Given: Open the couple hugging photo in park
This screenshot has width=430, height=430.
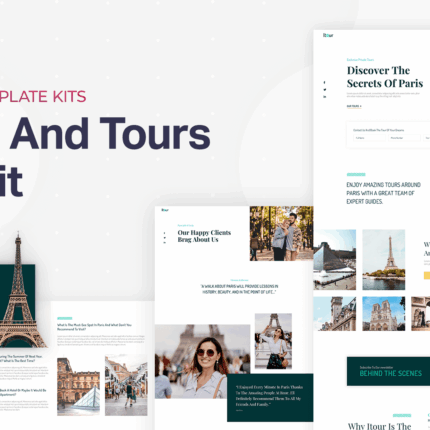Looking at the screenshot, I should pyautogui.click(x=281, y=233).
